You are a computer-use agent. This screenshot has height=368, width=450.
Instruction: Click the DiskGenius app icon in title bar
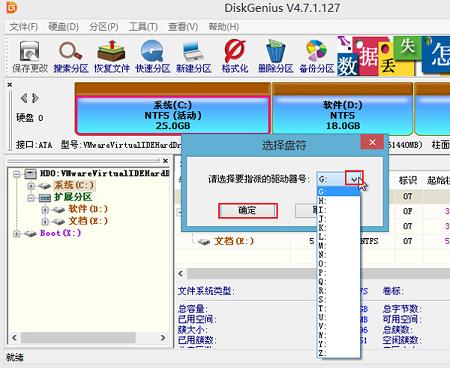point(11,8)
